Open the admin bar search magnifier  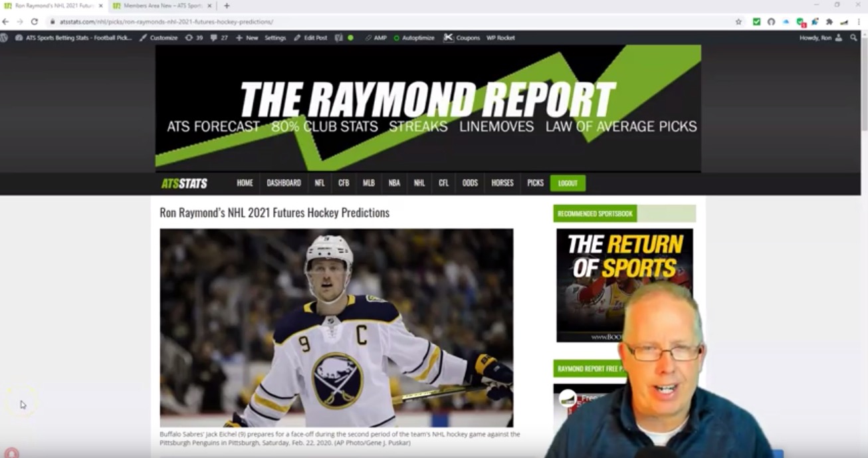point(854,38)
